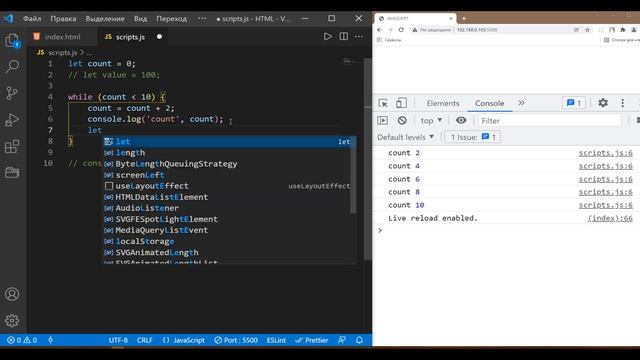Click the issues counter badge in DevTools toolbar

[x=574, y=103]
